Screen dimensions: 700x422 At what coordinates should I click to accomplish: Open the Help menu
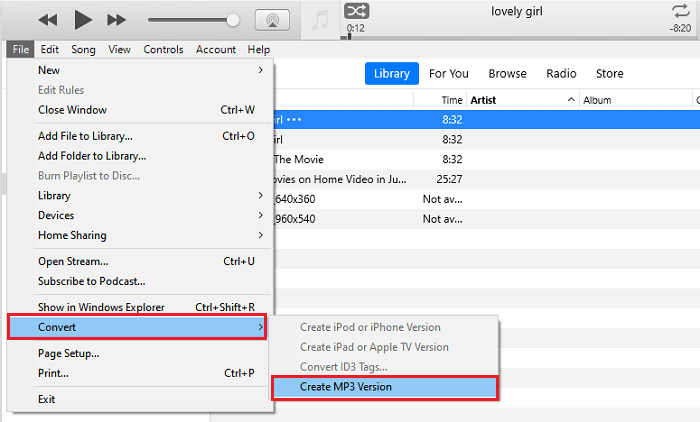click(258, 50)
